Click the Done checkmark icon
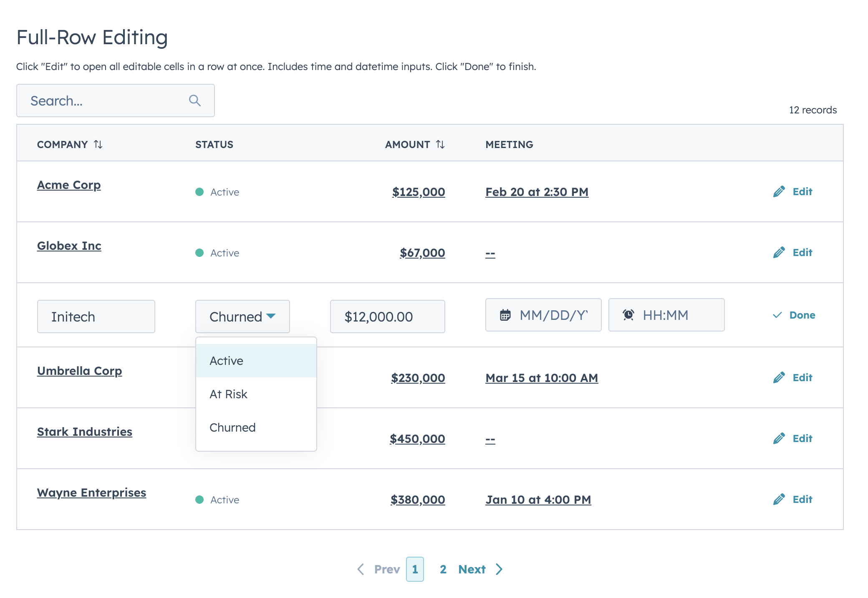The image size is (868, 598). click(x=777, y=315)
